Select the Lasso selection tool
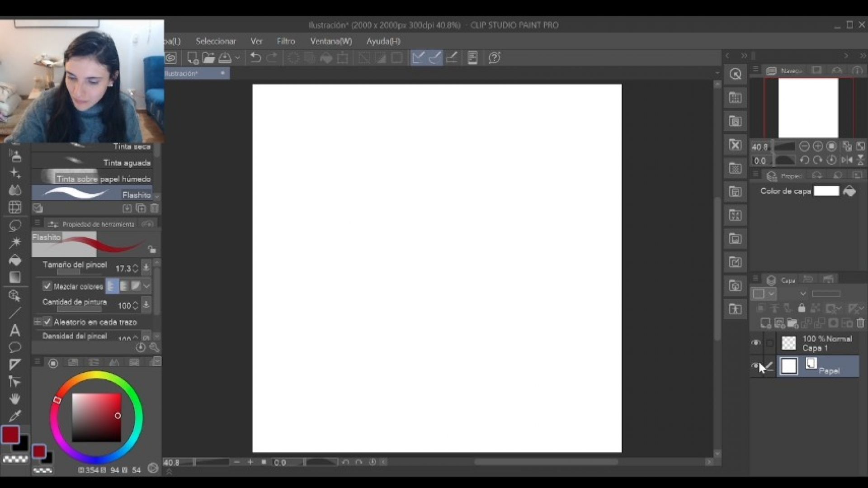Screen dimensions: 868x488 15,225
